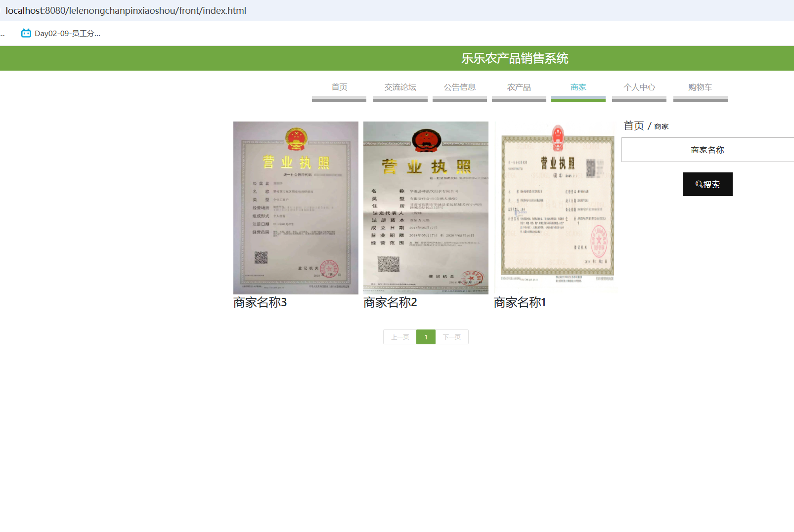This screenshot has width=794, height=532.
Task: Open the business license image for 商家名称2
Action: 426,208
